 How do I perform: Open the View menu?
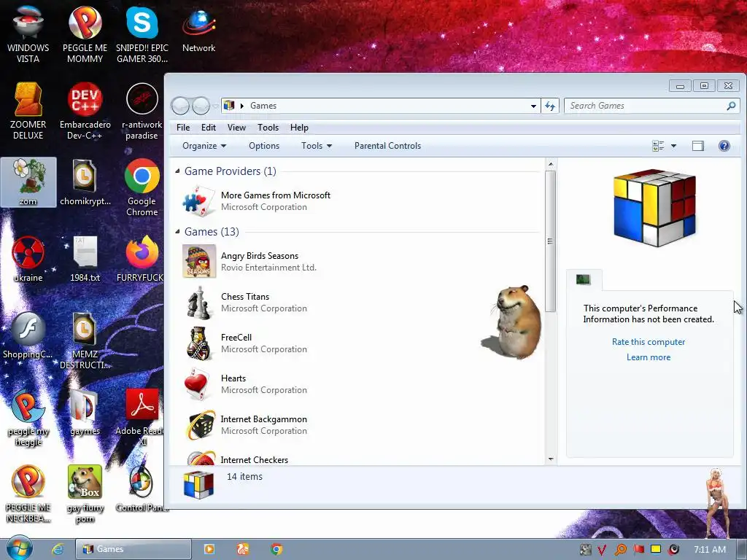coord(236,127)
